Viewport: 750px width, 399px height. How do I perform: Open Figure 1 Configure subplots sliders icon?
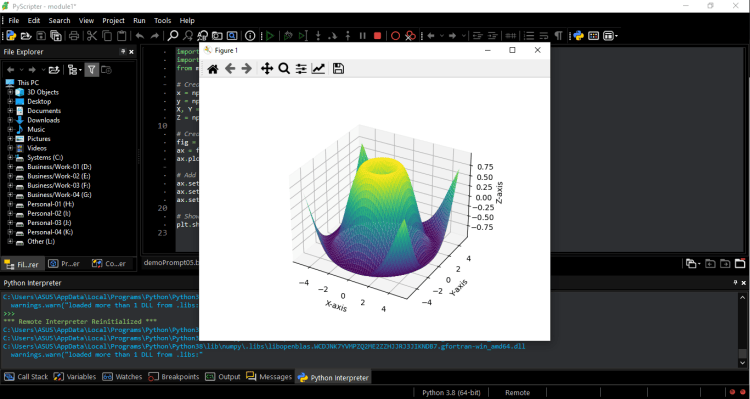(301, 69)
